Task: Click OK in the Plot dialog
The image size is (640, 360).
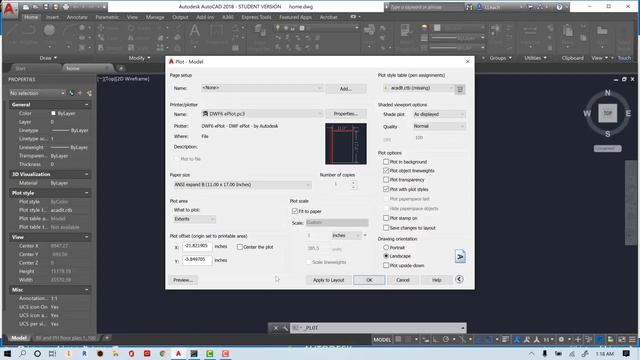Action: point(369,280)
